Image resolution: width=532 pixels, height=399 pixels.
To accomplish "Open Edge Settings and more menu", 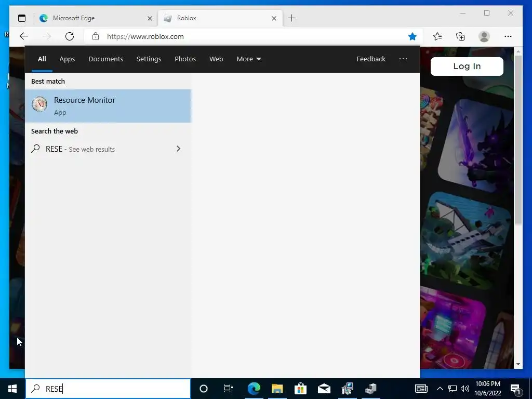I will (x=508, y=36).
